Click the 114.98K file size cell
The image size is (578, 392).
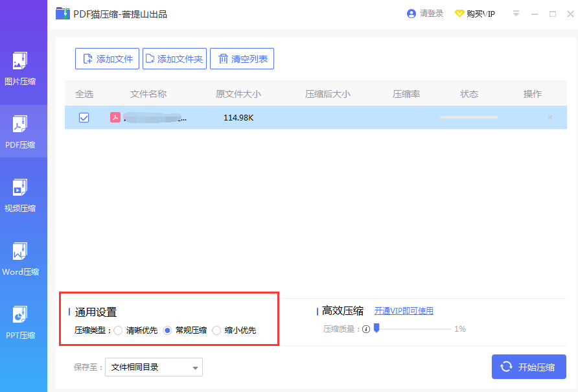tap(238, 118)
